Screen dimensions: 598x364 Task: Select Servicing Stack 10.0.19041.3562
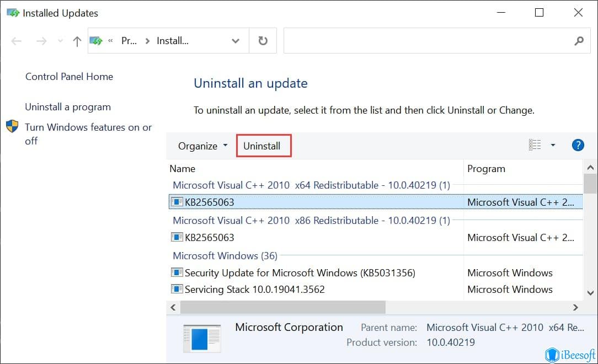255,290
